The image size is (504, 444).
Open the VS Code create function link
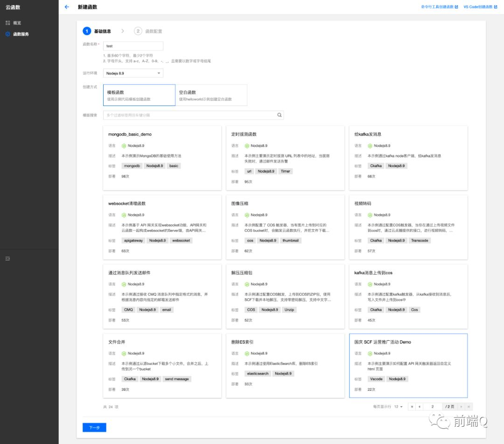[x=478, y=7]
